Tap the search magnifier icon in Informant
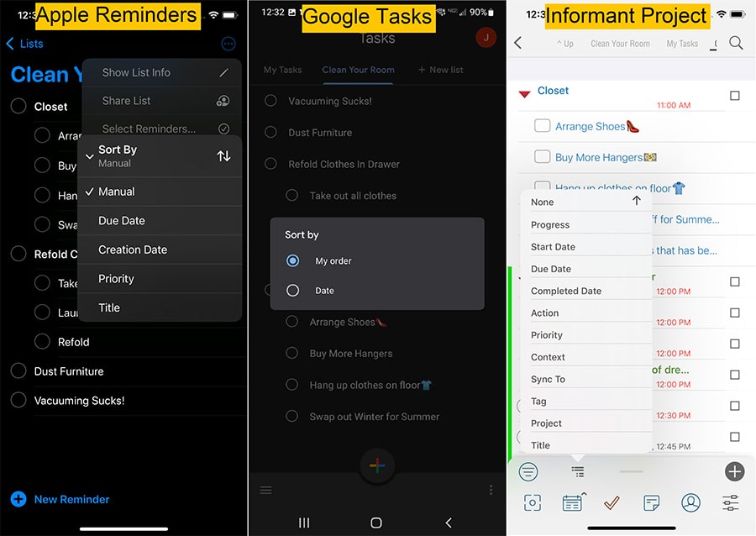The height and width of the screenshot is (536, 756). (736, 43)
